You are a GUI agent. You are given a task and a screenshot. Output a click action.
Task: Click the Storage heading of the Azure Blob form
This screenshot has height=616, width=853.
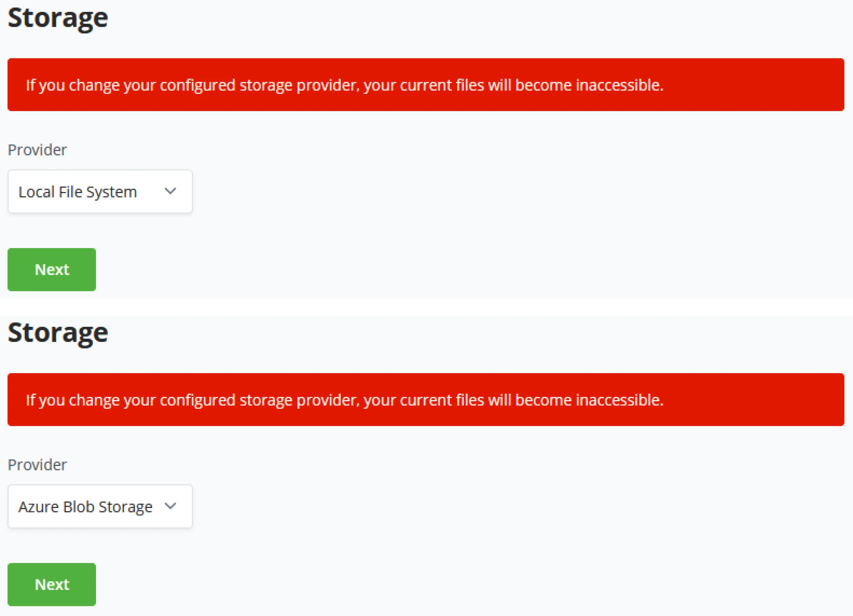click(58, 333)
